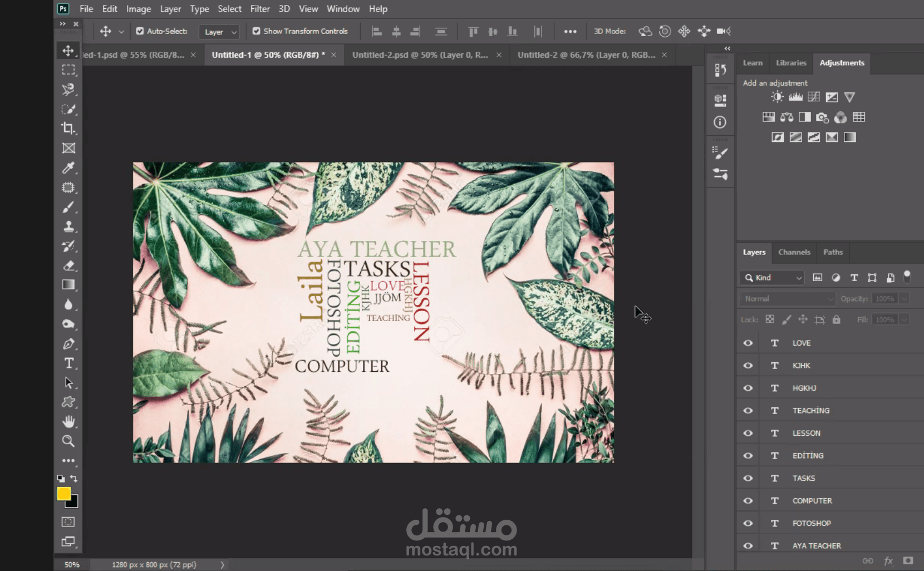
Task: Uncheck Show Transform Controls
Action: point(256,31)
